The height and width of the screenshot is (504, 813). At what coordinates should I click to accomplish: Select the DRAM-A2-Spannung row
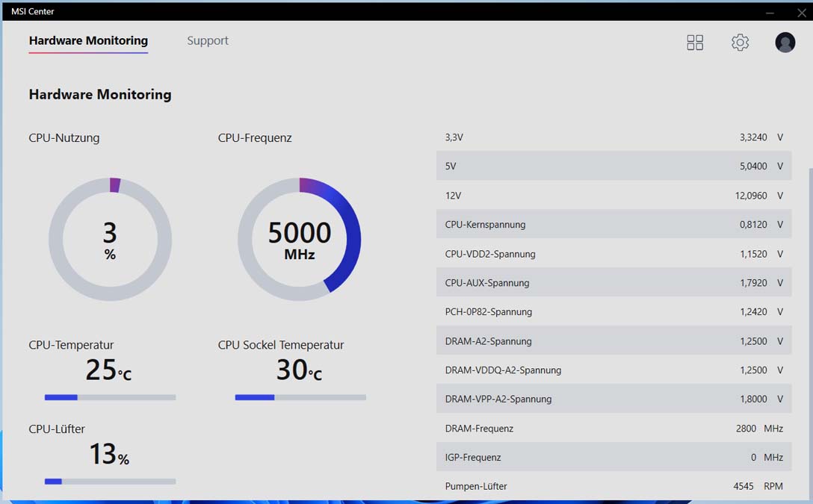614,340
